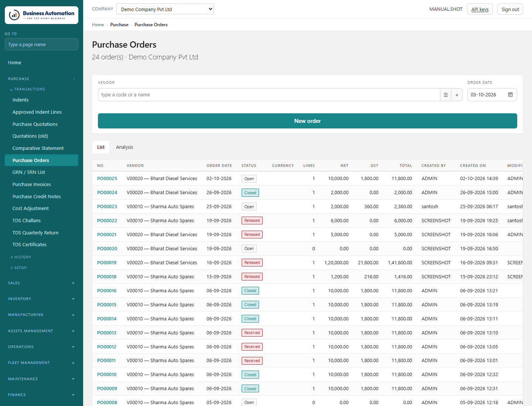Viewport: 532px width, 406px height.
Task: Open Purchase Credit Notes page
Action: (x=41, y=197)
